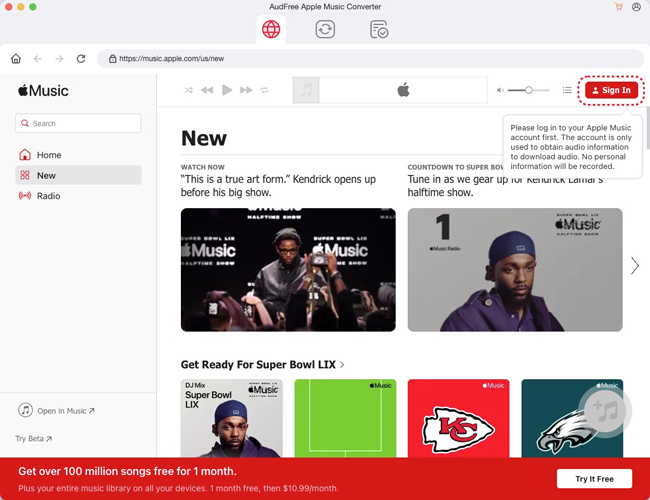Click the music note artwork placeholder
This screenshot has width=650, height=500.
coord(306,90)
